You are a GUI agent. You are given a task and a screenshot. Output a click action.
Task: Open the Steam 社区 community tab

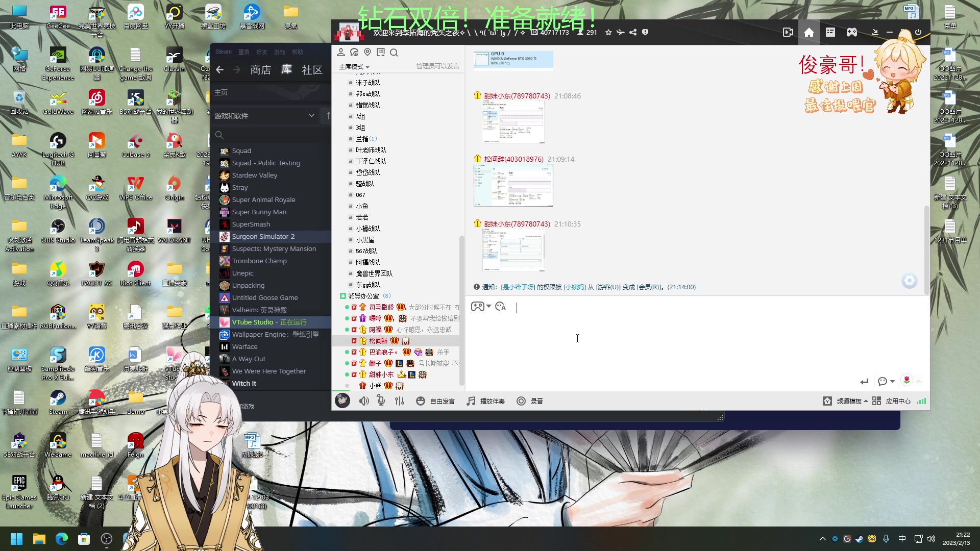point(312,70)
